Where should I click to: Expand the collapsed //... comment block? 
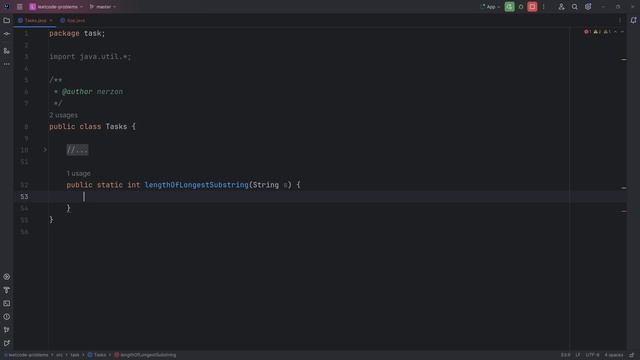(x=77, y=150)
